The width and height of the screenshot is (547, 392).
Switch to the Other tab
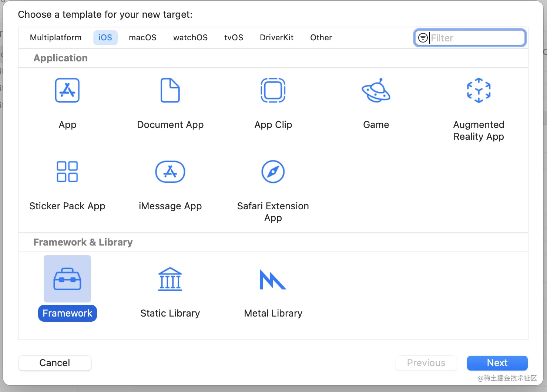[321, 38]
